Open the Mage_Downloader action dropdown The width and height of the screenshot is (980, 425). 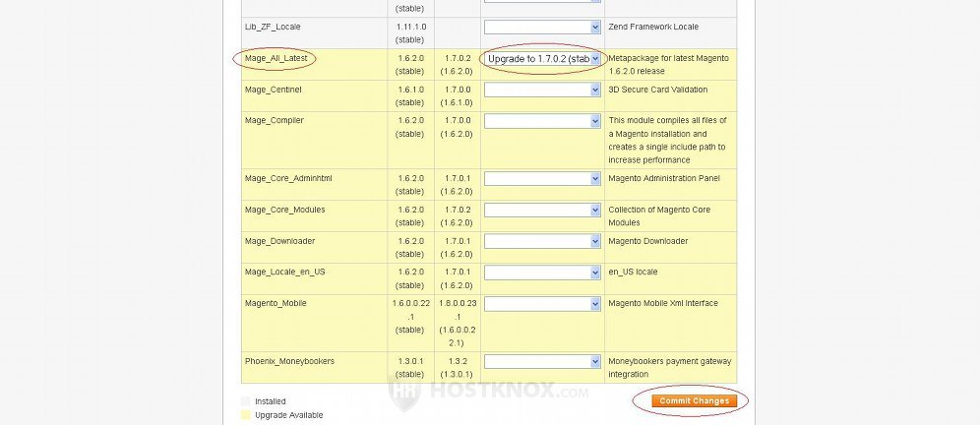542,241
